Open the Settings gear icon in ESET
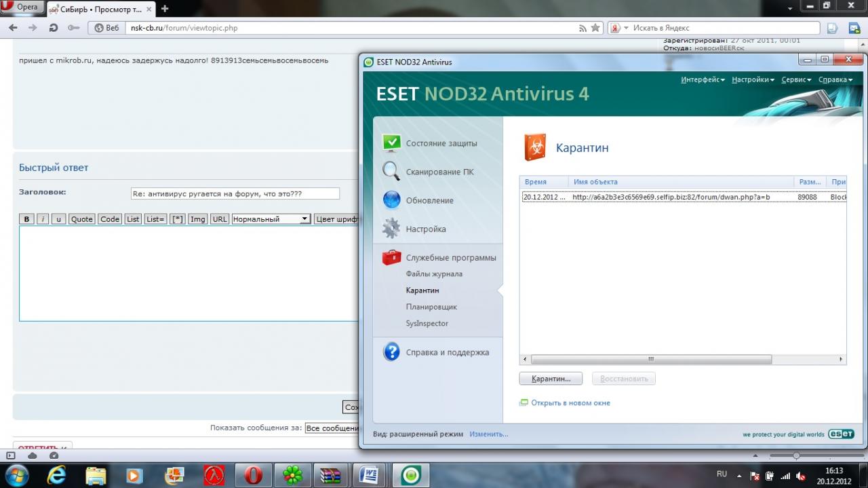This screenshot has height=488, width=868. (391, 229)
